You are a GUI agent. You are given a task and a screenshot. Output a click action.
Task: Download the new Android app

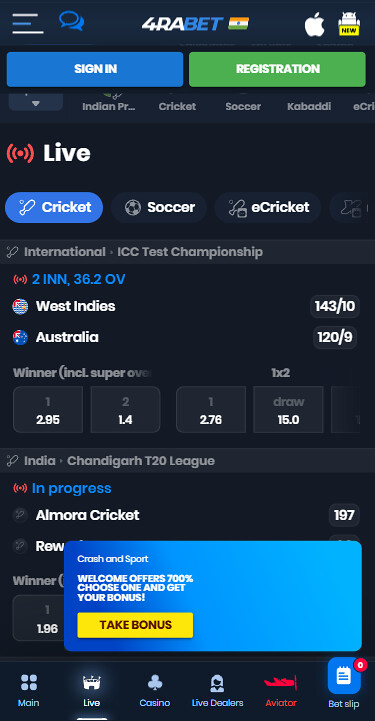pyautogui.click(x=349, y=23)
